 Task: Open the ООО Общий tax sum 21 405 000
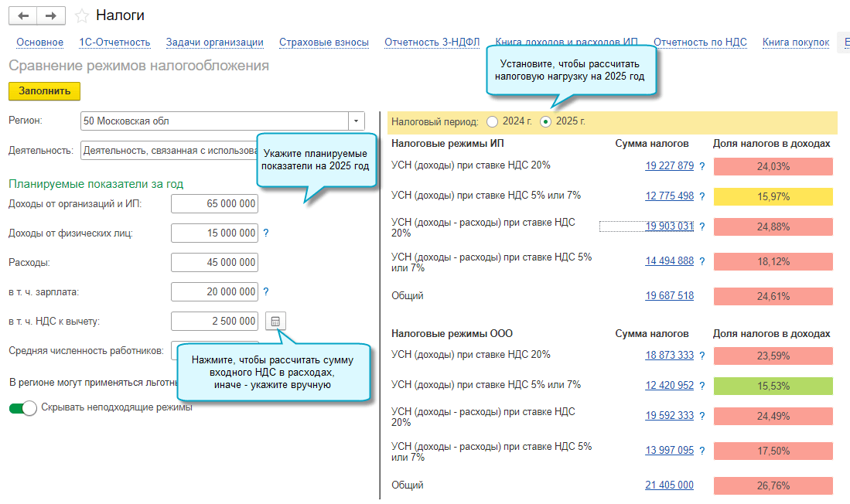click(669, 485)
